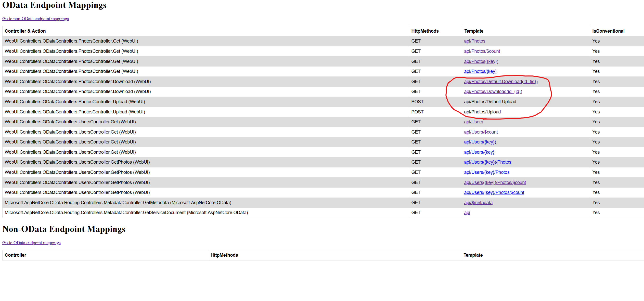Open the api/Users({key})/Photos endpoint link
644x301 pixels.
pyautogui.click(x=487, y=162)
